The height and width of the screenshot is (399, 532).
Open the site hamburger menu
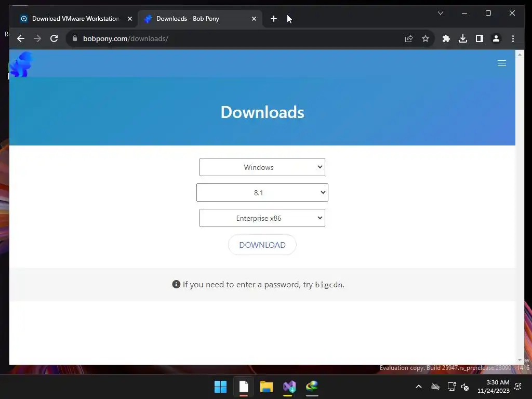point(502,63)
